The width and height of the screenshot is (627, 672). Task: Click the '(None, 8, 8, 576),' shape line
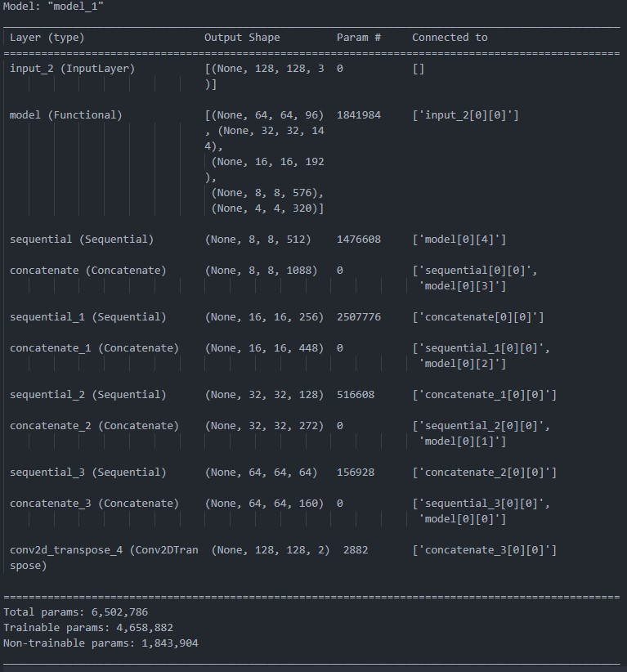267,193
